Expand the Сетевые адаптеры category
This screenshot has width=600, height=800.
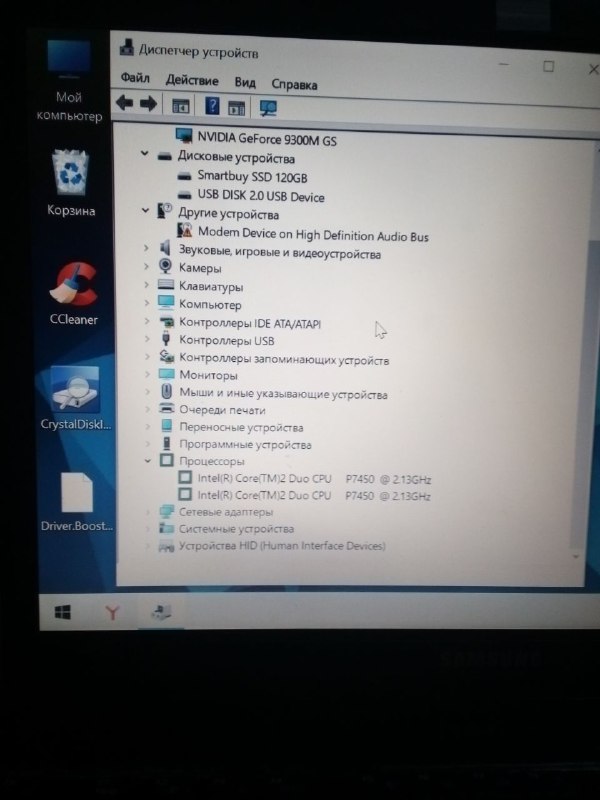click(x=147, y=511)
